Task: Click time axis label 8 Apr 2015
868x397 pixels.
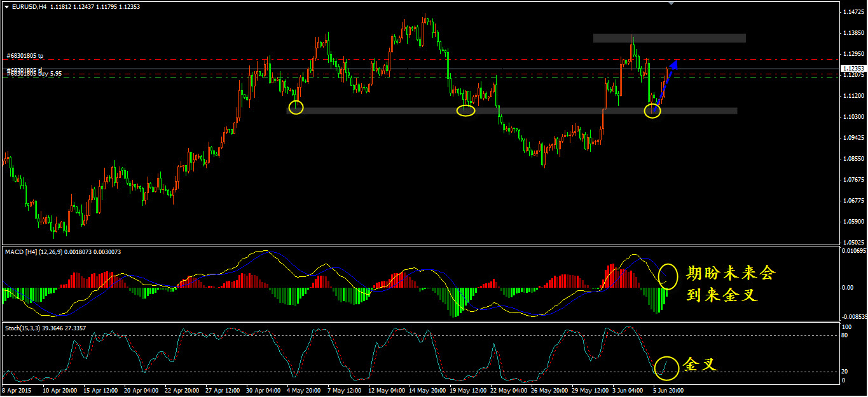Action: (16, 389)
